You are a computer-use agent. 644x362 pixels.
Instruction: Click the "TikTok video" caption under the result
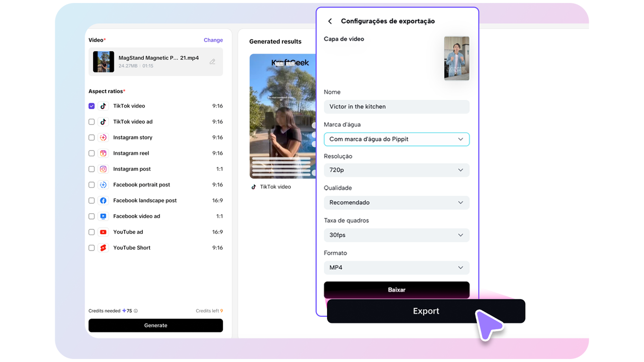[x=275, y=187]
